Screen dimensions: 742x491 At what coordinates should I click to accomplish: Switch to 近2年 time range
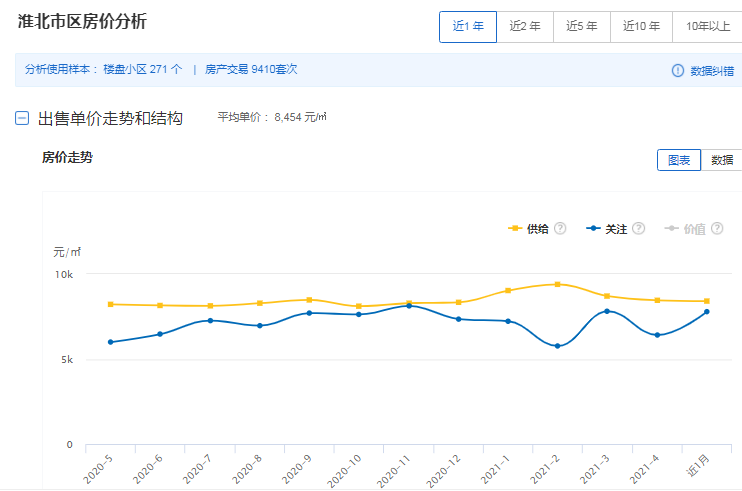(x=525, y=27)
